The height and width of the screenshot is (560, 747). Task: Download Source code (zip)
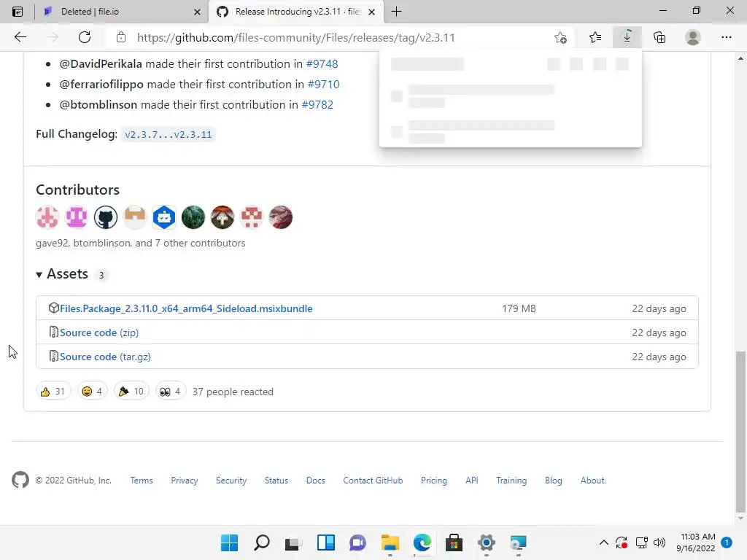(x=99, y=332)
